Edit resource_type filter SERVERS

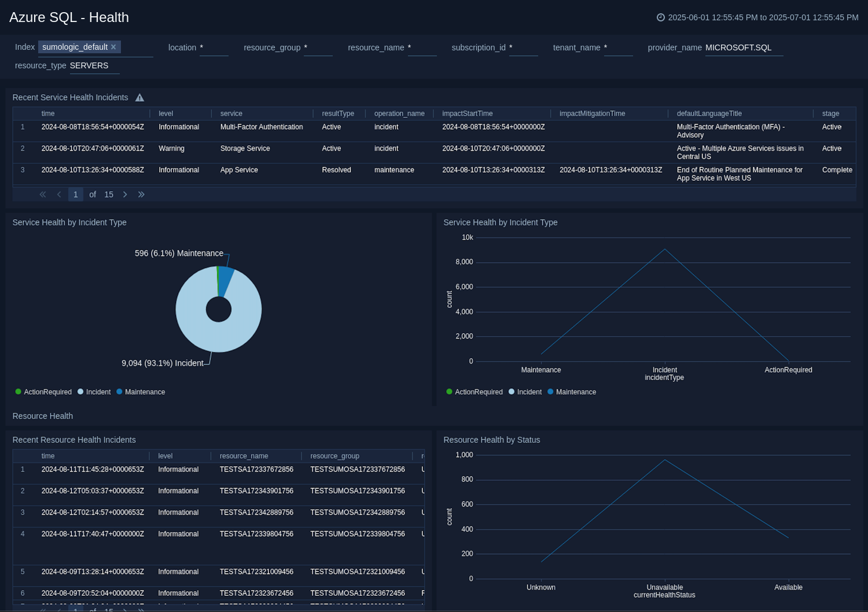(94, 65)
